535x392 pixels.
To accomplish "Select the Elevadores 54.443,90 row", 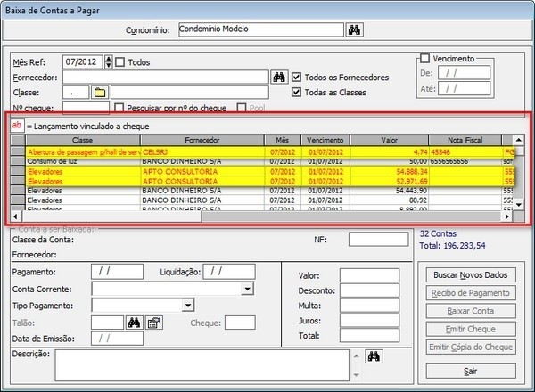I will point(269,191).
